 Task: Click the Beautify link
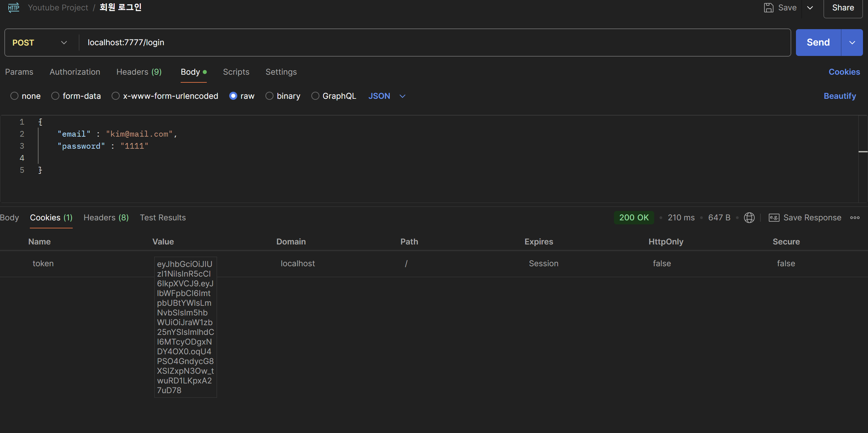click(x=840, y=96)
